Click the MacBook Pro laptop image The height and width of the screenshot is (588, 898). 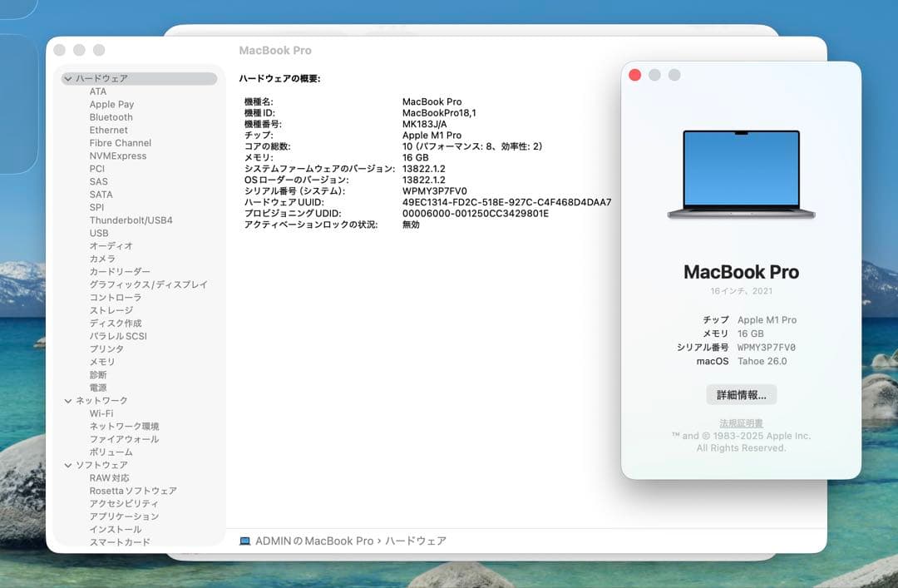pos(741,174)
